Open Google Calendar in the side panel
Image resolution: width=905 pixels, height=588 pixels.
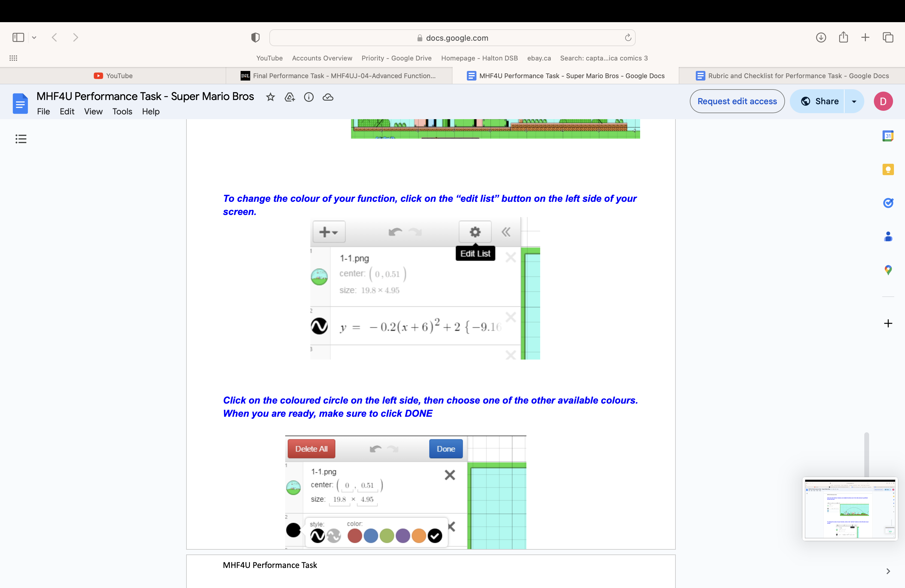pos(888,136)
